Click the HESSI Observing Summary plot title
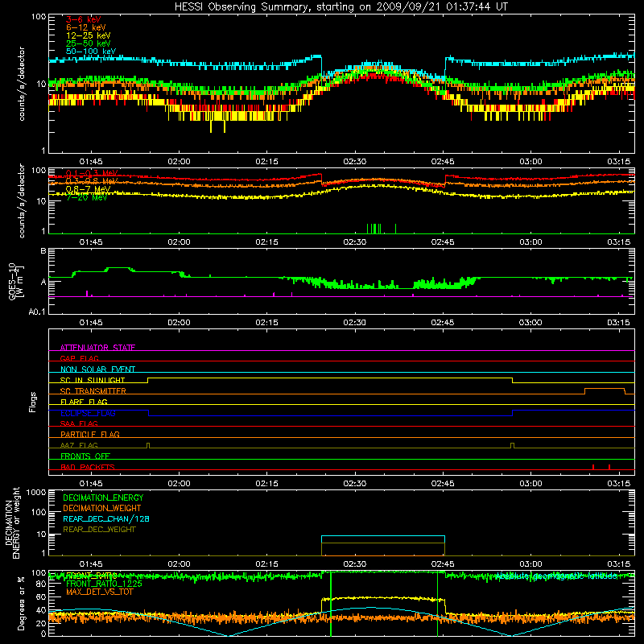Viewport: 644px width, 644px height. (341, 6)
